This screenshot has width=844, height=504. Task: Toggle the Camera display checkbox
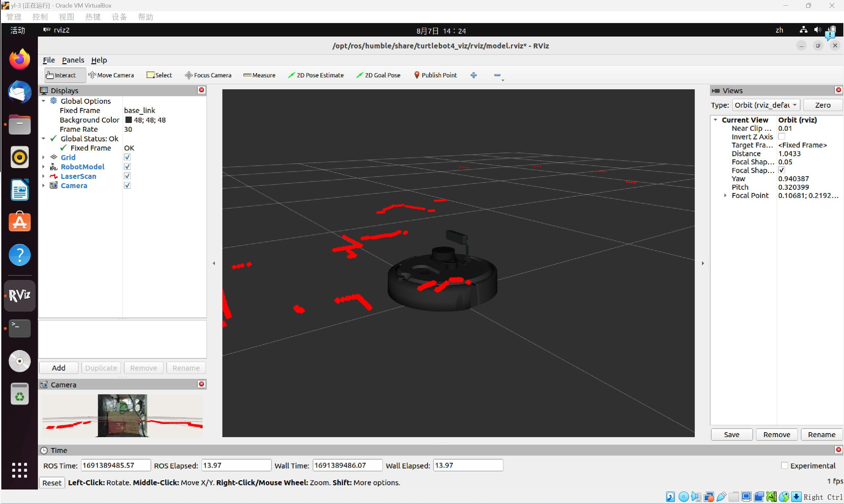pos(127,185)
